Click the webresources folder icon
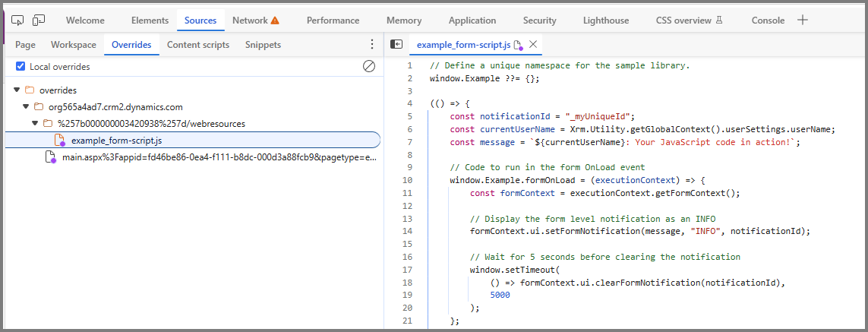This screenshot has height=332, width=868. pyautogui.click(x=48, y=123)
